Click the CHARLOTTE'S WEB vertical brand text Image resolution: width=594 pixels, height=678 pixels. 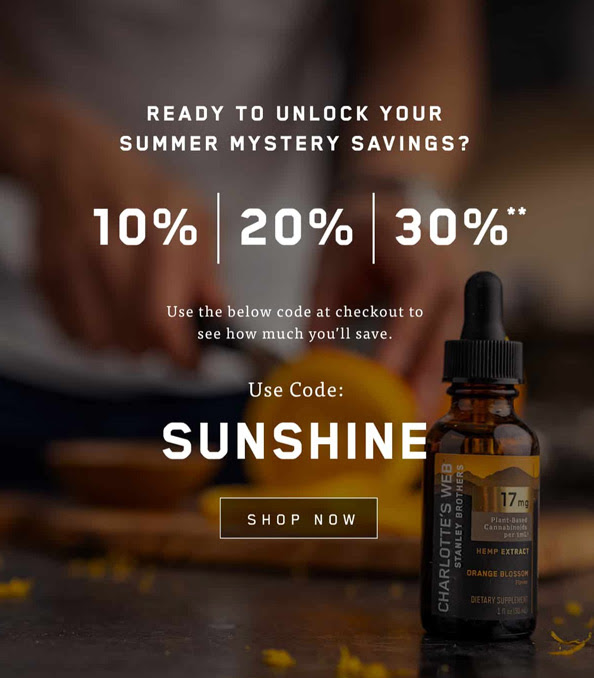445,537
